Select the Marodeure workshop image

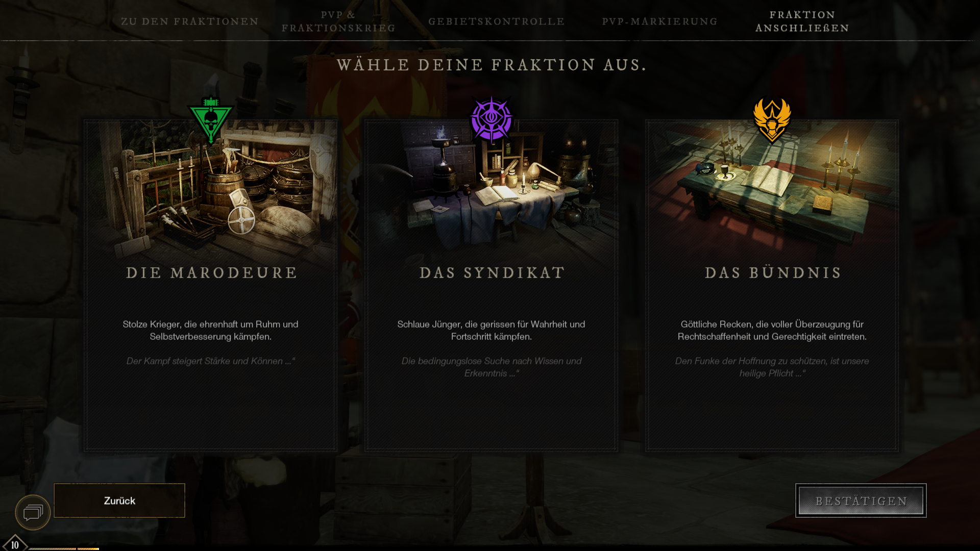point(210,191)
